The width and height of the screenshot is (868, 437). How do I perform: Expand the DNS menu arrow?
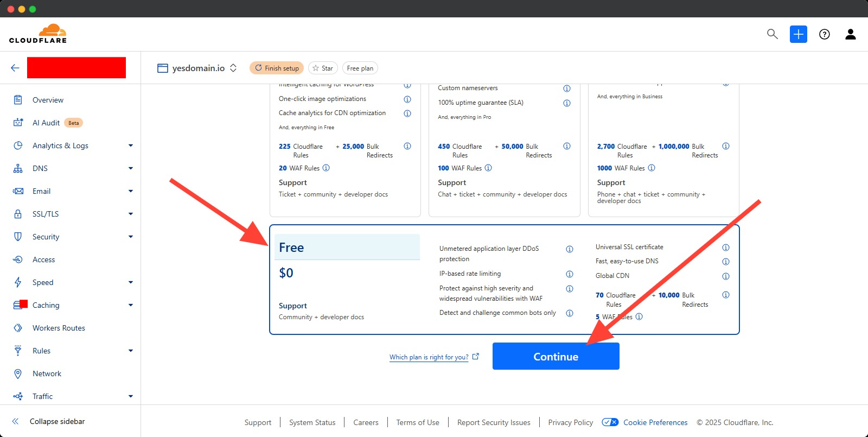tap(131, 168)
